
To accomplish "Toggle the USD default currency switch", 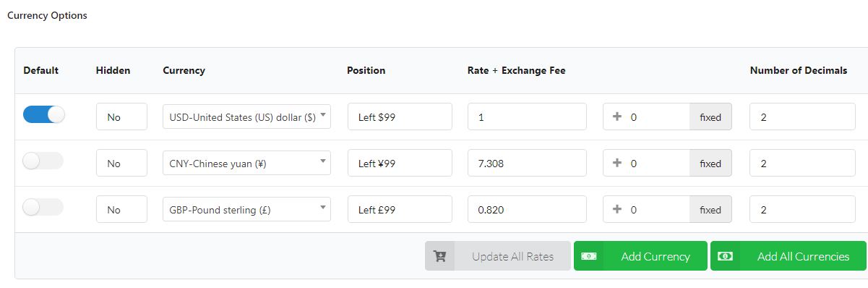I will coord(43,114).
